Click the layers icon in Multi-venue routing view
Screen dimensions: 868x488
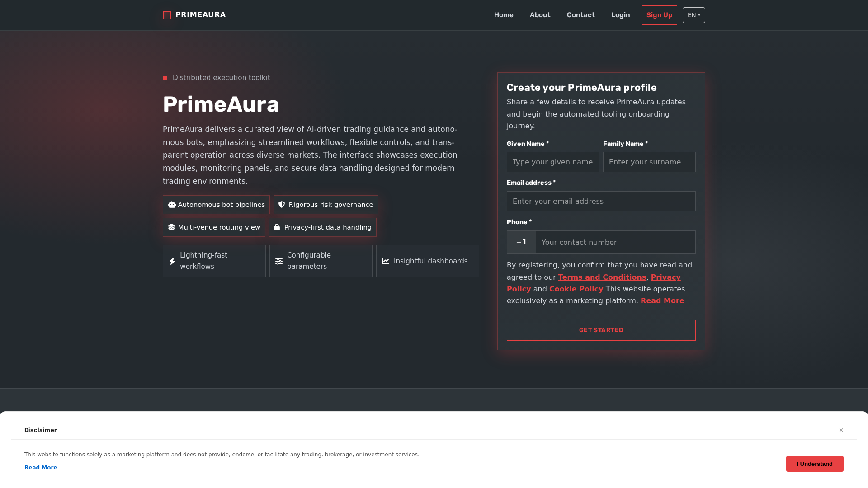(x=171, y=227)
